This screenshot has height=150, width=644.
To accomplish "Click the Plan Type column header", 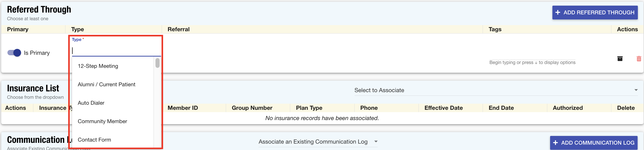I will (x=309, y=108).
